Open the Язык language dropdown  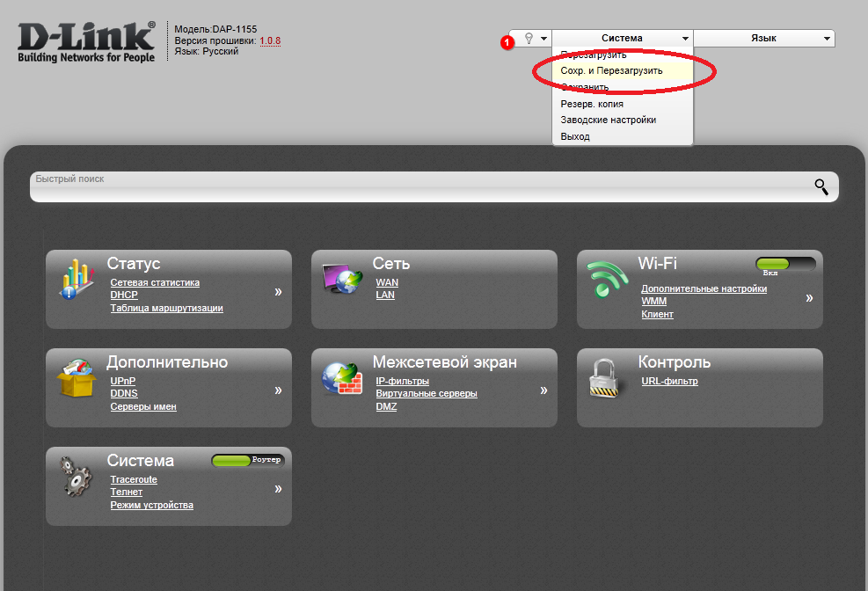point(763,39)
